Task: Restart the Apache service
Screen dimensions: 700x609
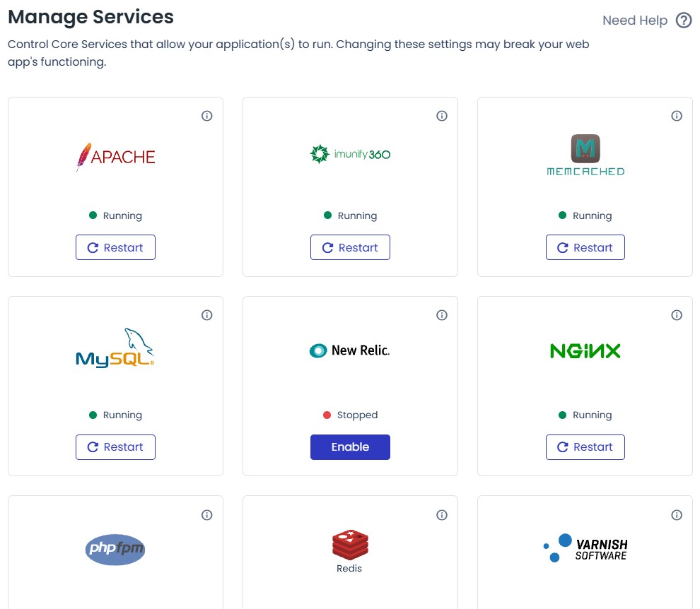Action: point(115,247)
